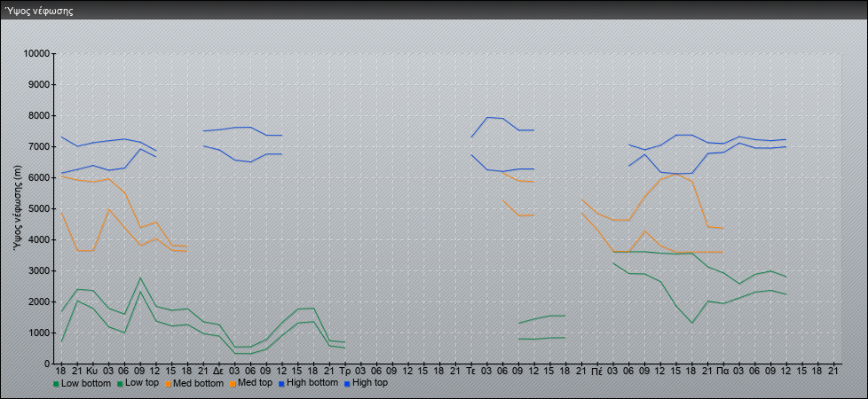Click the Πέ day label on time axis
The image size is (868, 399).
pyautogui.click(x=597, y=371)
